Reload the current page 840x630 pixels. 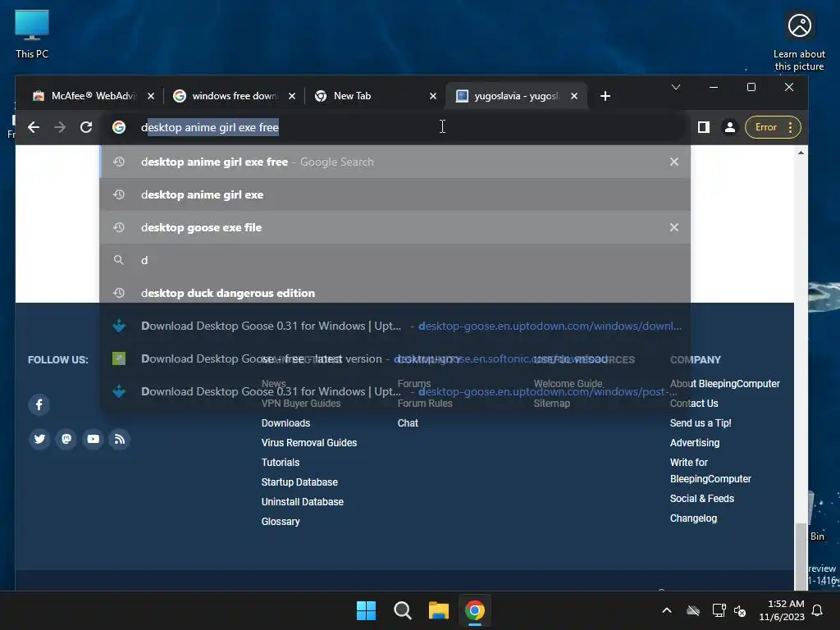[85, 127]
